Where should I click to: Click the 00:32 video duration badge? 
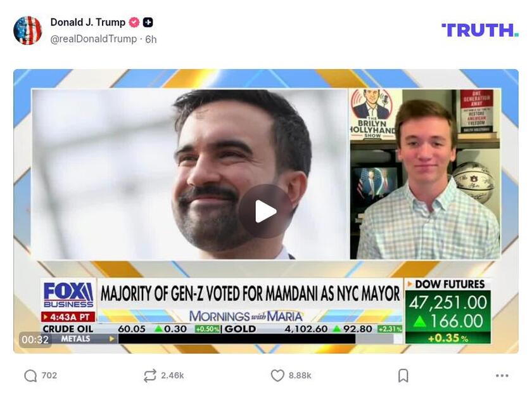(x=35, y=339)
